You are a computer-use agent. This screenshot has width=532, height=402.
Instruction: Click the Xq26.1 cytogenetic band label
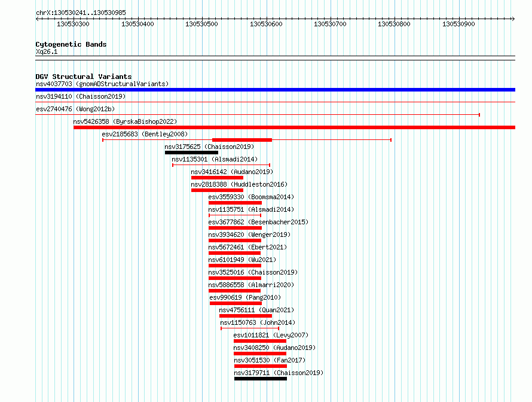[x=47, y=51]
